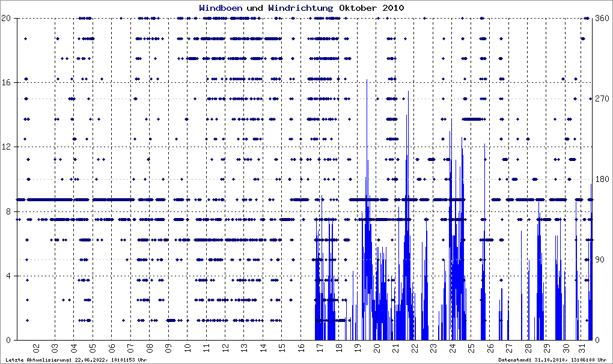Click date label 07 on x-axis
This screenshot has width=613, height=364.
[x=130, y=348]
